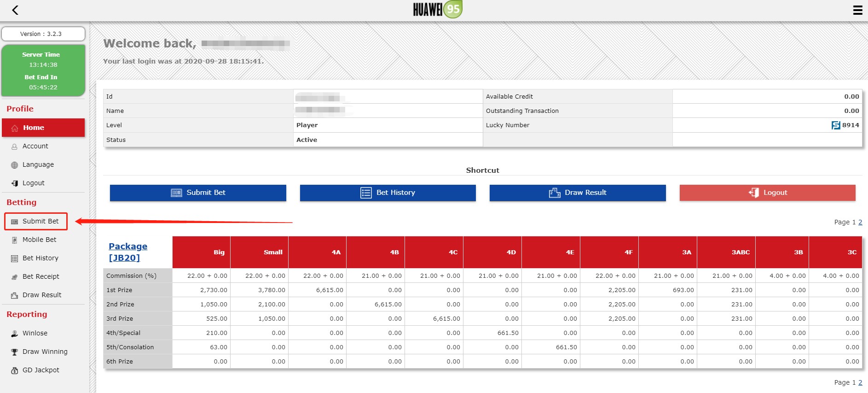Click the Bet Receipt icon in sidebar
This screenshot has height=393, width=868.
[14, 277]
